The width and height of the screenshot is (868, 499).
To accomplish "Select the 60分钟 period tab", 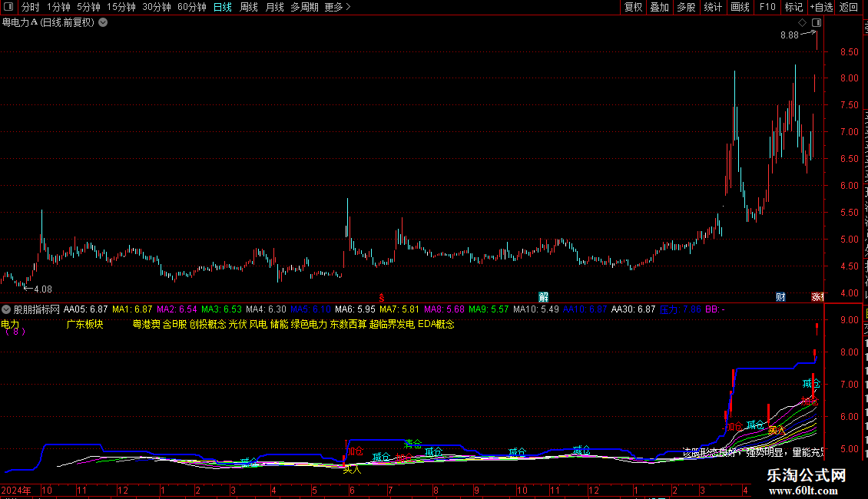I will click(x=192, y=7).
